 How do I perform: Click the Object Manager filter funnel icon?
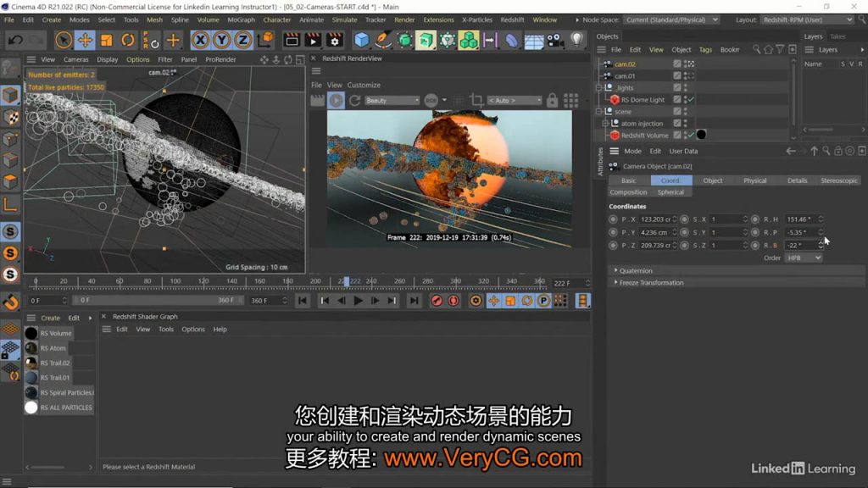[780, 50]
